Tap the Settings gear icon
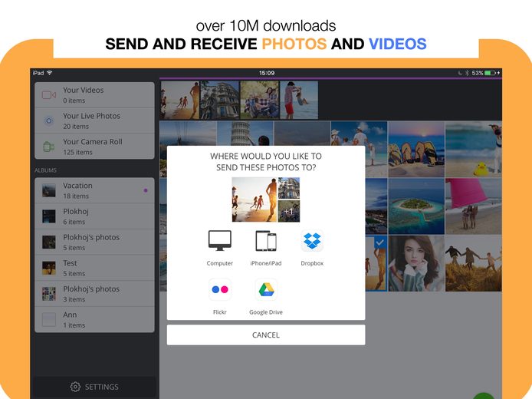532x399 pixels. 75,387
